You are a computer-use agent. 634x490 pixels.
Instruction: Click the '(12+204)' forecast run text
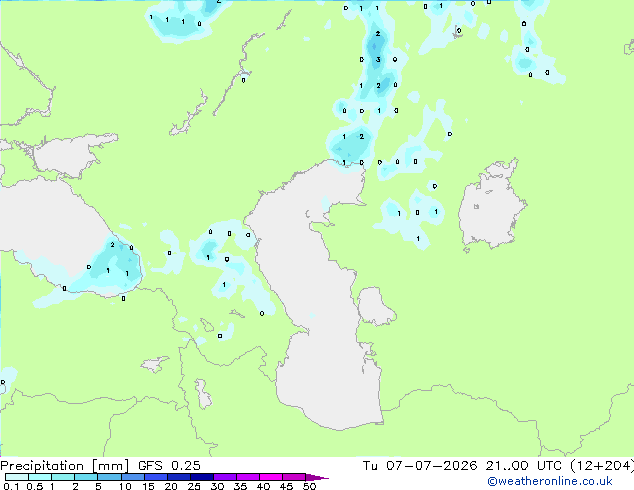pos(602,466)
